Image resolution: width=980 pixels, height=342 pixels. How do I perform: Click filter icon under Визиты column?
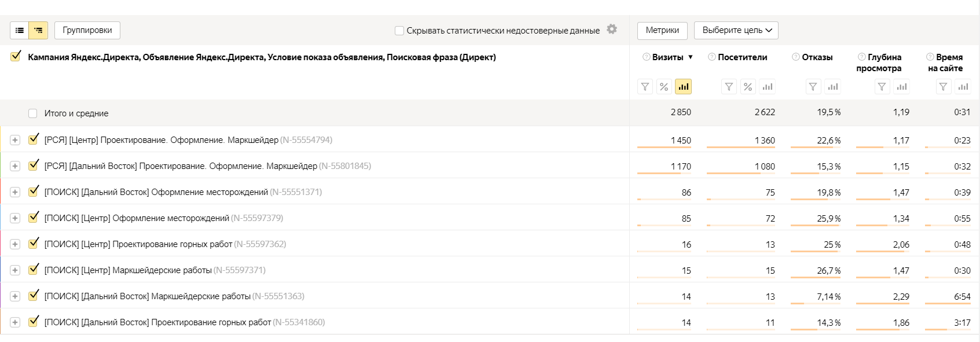pos(645,87)
